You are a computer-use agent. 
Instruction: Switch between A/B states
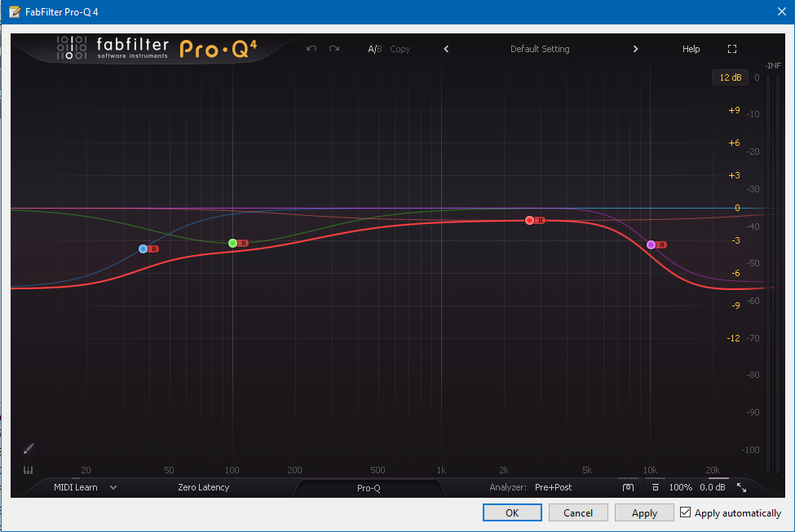tap(375, 49)
